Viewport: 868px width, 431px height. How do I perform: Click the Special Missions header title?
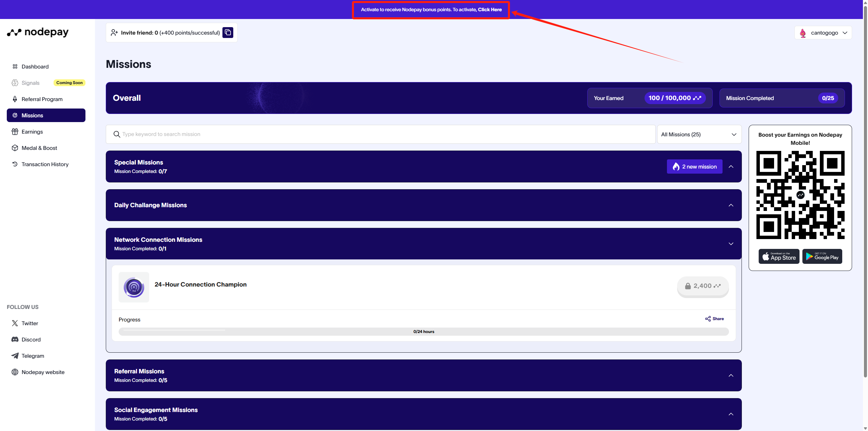139,162
